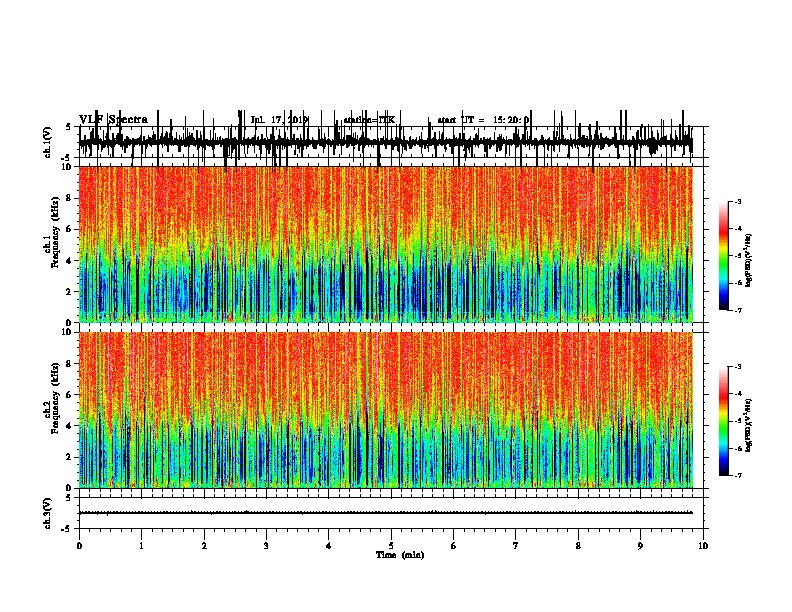This screenshot has height=612, width=792.
Task: Click the '10' kHz tick on ch.2 spectrogram
Action: (x=68, y=332)
